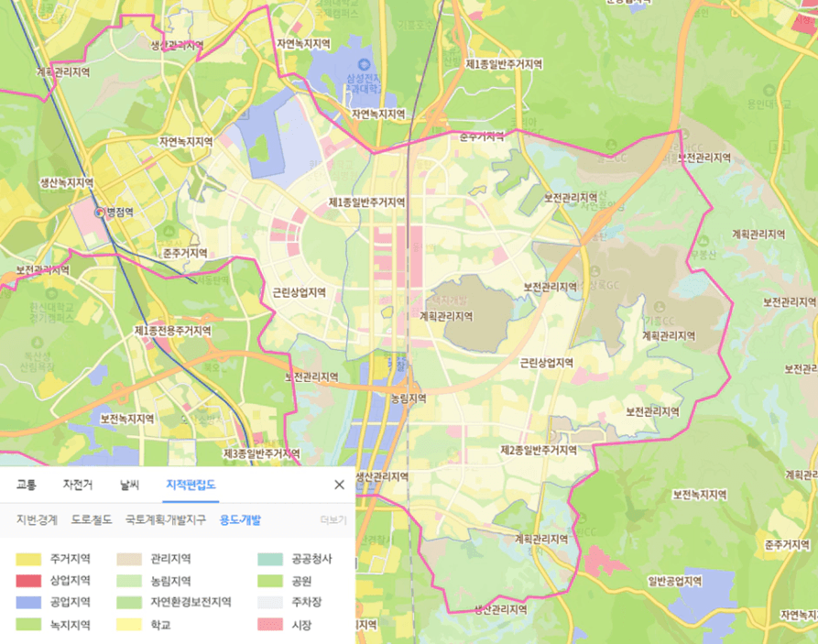Image resolution: width=818 pixels, height=644 pixels.
Task: Click the red 상업지역 legend swatch
Action: click(29, 581)
